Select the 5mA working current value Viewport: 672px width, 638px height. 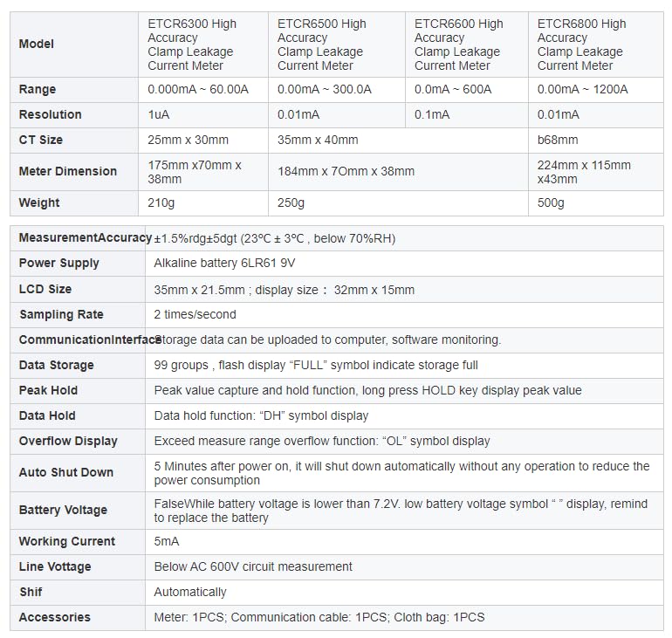[x=167, y=542]
